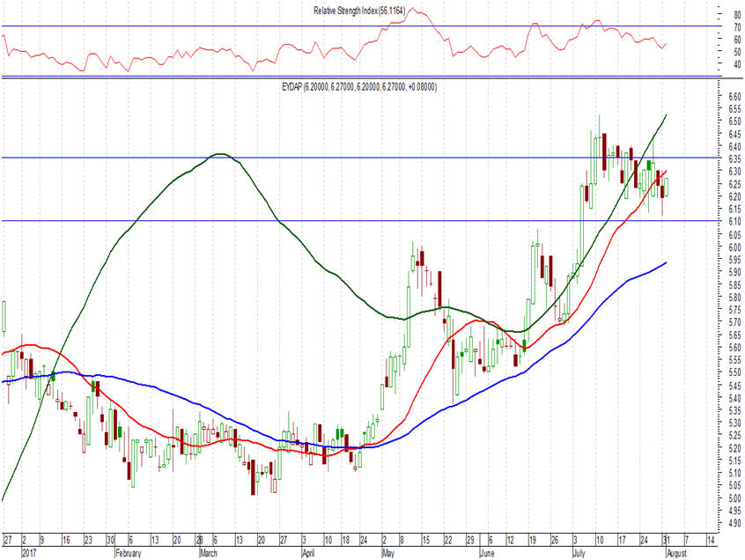This screenshot has width=745, height=560.
Task: Click the 6.50 price axis label
Action: [735, 122]
